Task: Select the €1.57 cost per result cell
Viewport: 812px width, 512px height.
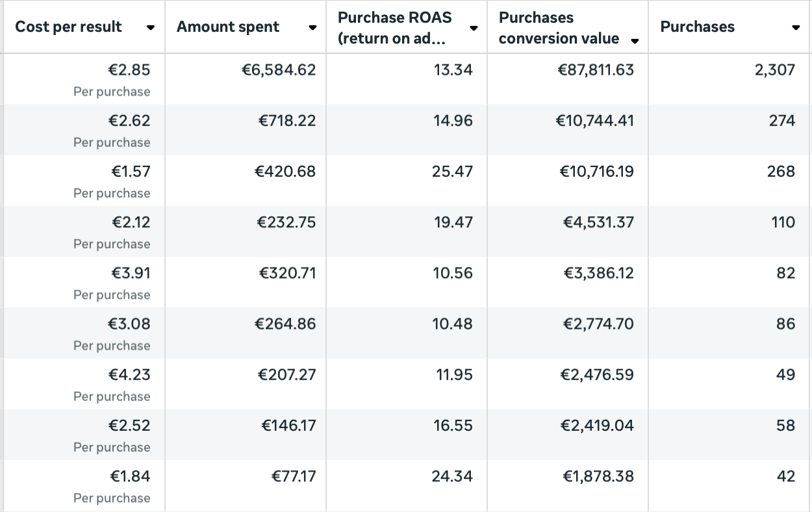Action: click(x=130, y=172)
